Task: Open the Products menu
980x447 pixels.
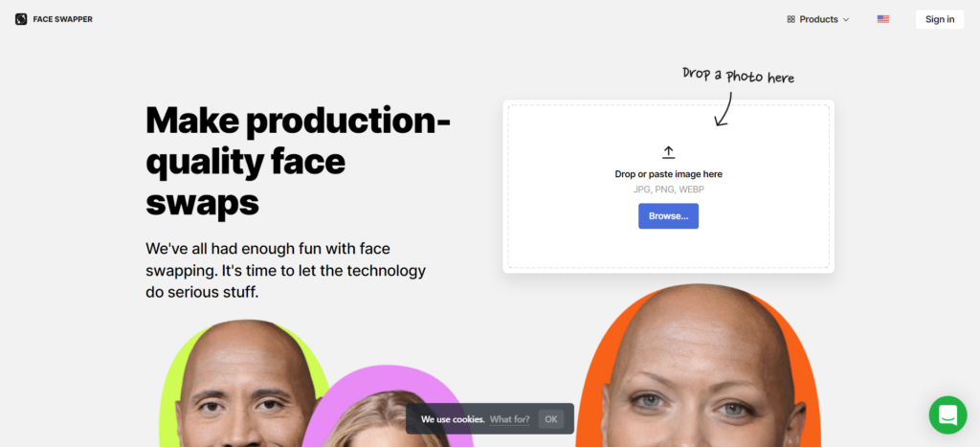Action: coord(818,19)
